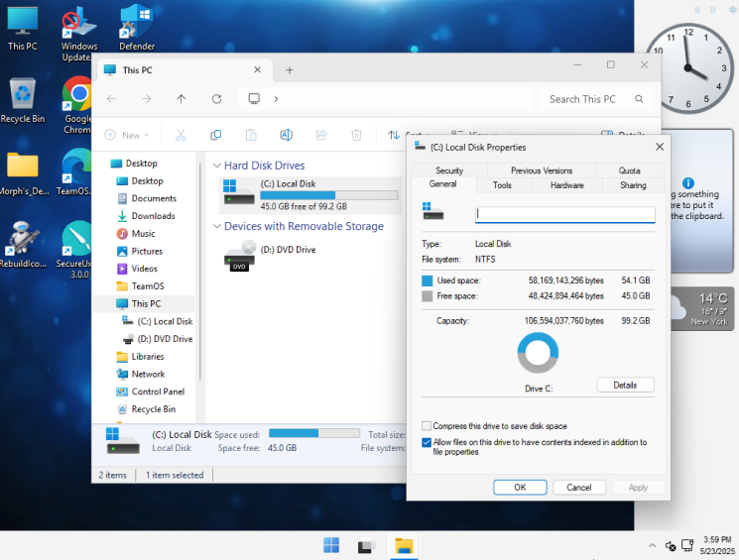739x560 pixels.
Task: Close the This PC explorer tab
Action: pyautogui.click(x=257, y=69)
